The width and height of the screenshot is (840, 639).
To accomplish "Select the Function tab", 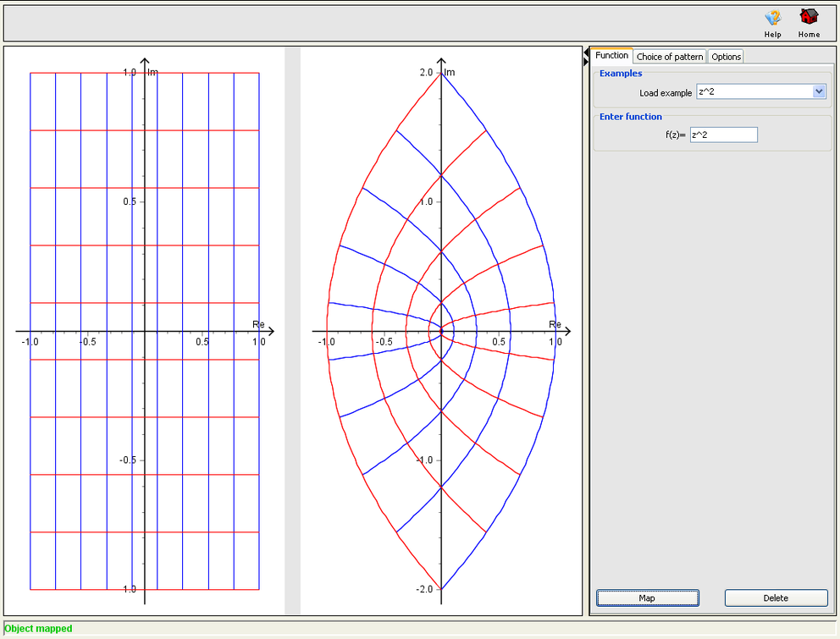I will [x=611, y=55].
